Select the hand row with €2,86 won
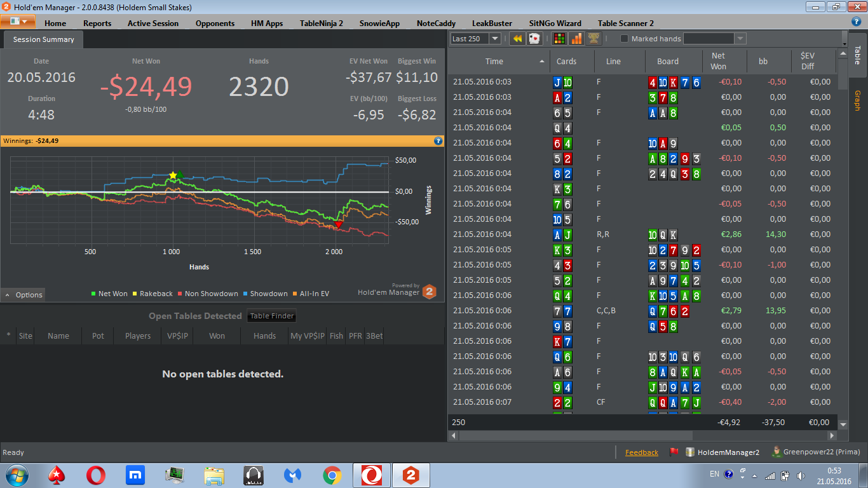Viewport: 868px width, 488px height. click(x=643, y=234)
